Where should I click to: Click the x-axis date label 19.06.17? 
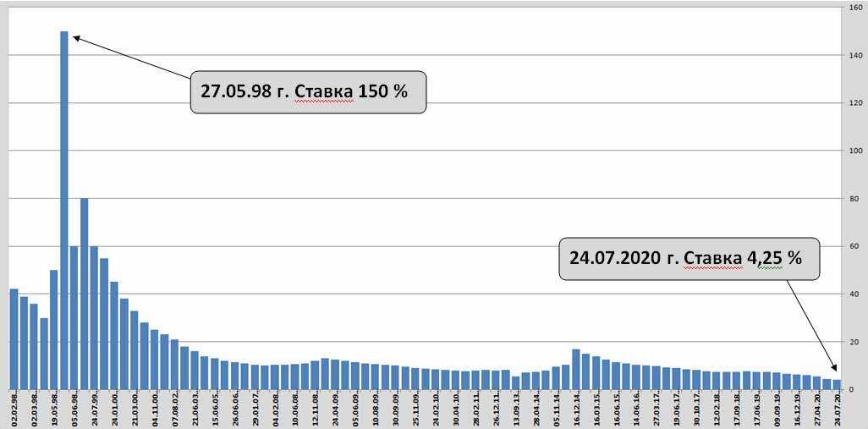(676, 409)
